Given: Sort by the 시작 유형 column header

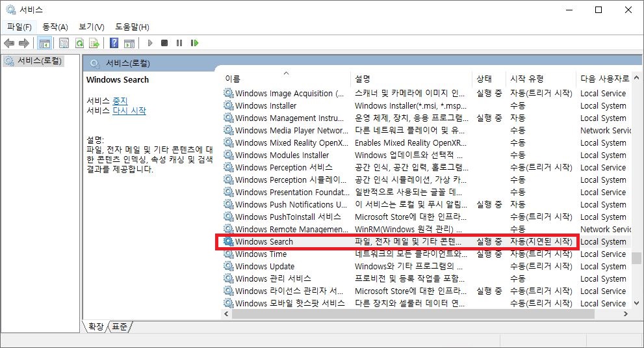Looking at the screenshot, I should [x=541, y=79].
